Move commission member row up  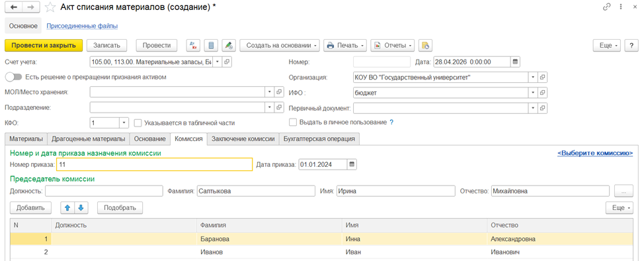(x=67, y=208)
